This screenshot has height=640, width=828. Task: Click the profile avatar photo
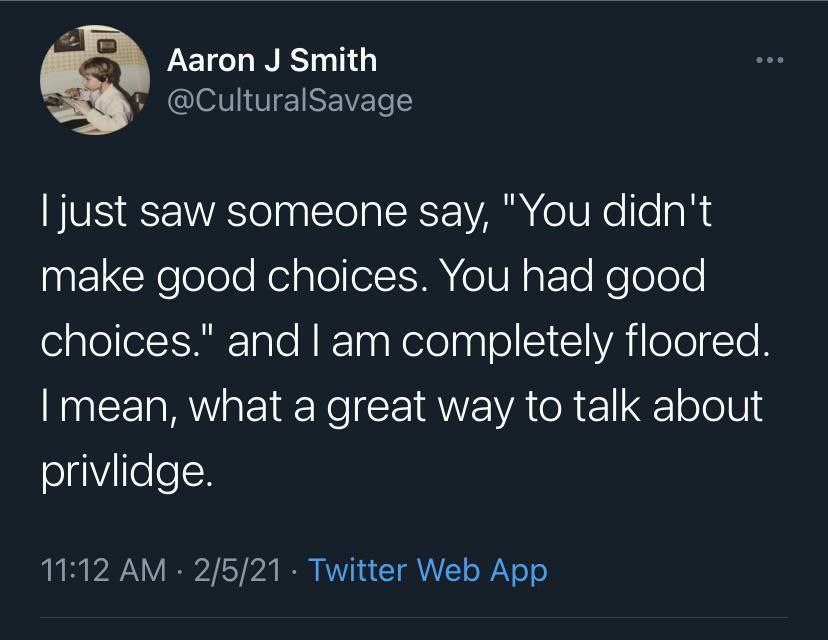[x=88, y=79]
